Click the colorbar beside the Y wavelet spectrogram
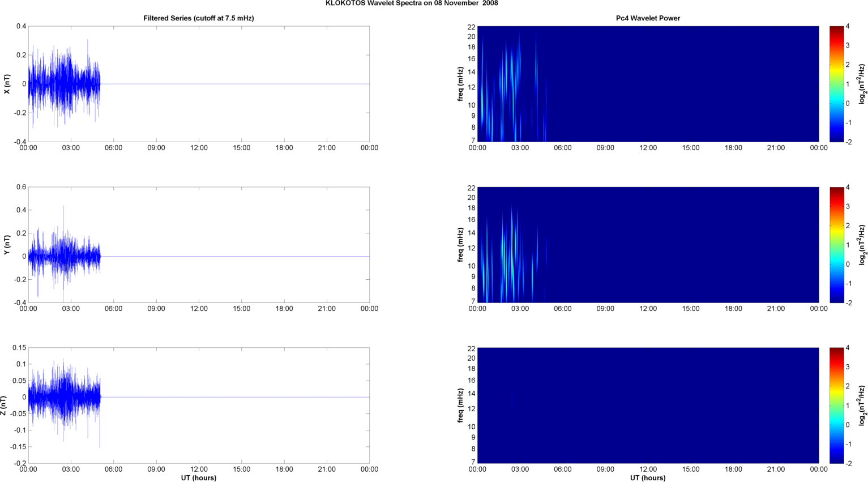The width and height of the screenshot is (868, 482). 837,245
